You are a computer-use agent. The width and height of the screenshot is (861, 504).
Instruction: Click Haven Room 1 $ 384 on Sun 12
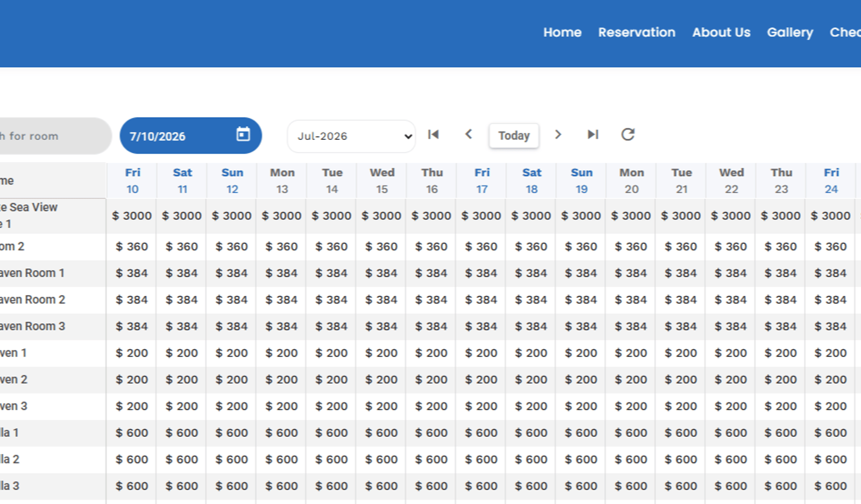[x=231, y=273]
